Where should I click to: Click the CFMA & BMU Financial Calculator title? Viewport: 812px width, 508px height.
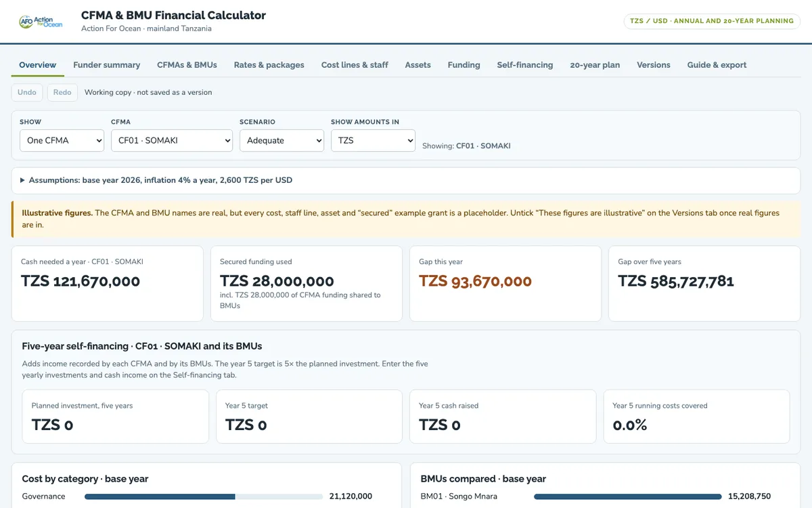tap(173, 15)
